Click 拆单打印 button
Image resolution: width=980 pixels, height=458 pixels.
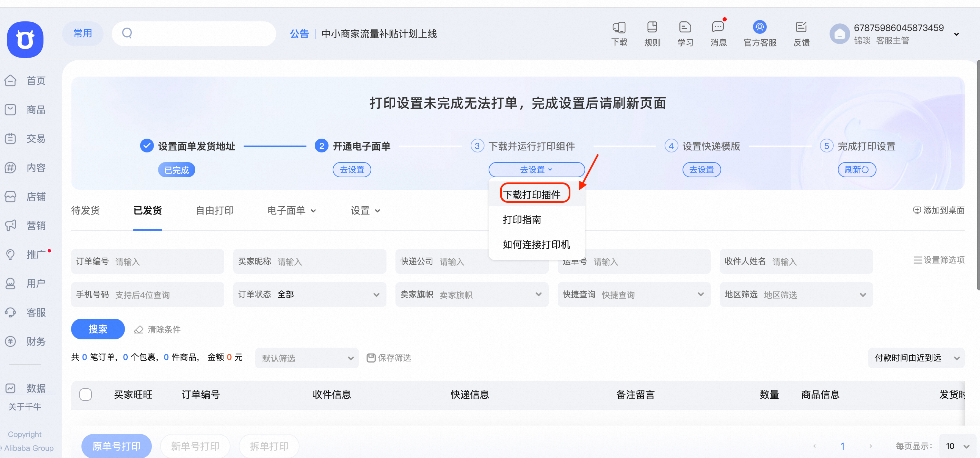click(x=269, y=446)
